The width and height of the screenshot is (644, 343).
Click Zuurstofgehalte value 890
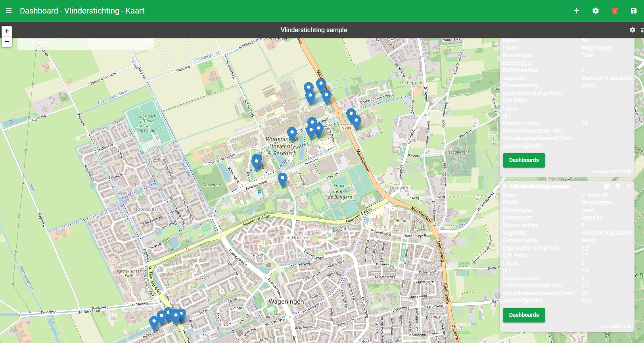(586, 301)
